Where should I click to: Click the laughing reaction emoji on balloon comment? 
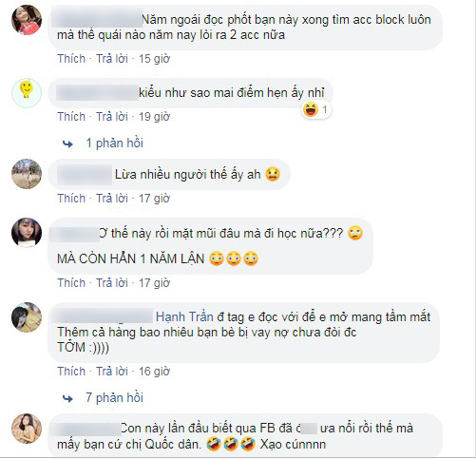point(311,109)
